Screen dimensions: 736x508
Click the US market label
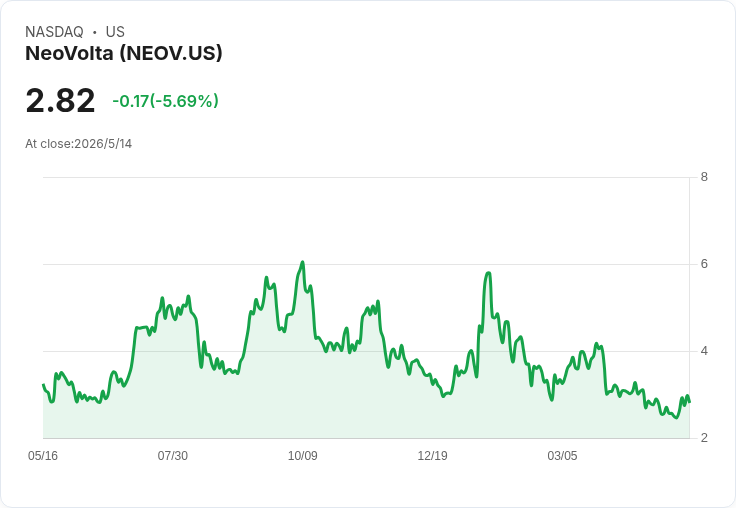pyautogui.click(x=115, y=32)
